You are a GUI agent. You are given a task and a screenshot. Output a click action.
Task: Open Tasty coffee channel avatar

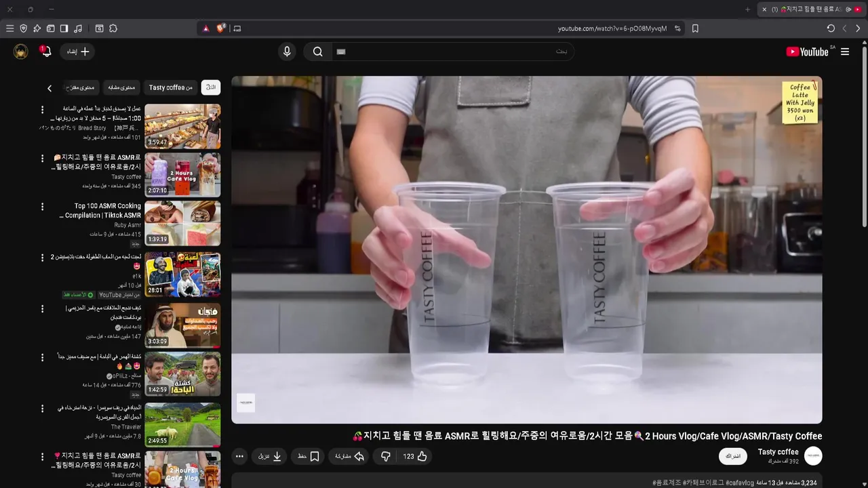point(813,456)
